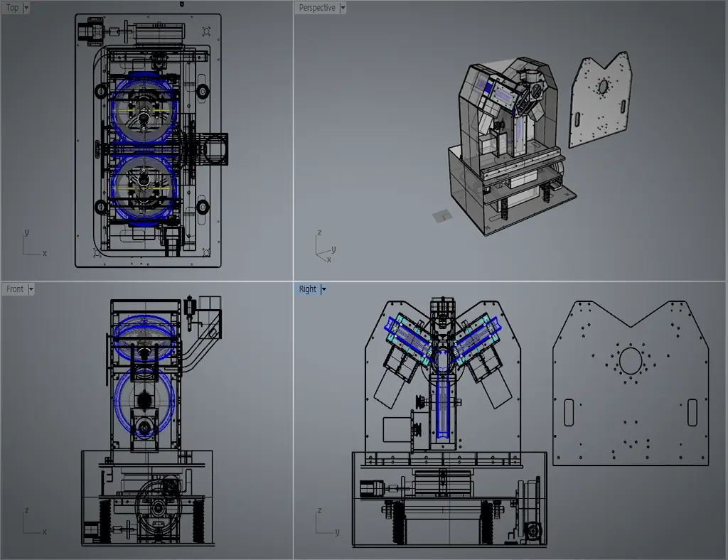Click the active Right viewport title
Image resolution: width=728 pixels, height=560 pixels.
(307, 289)
